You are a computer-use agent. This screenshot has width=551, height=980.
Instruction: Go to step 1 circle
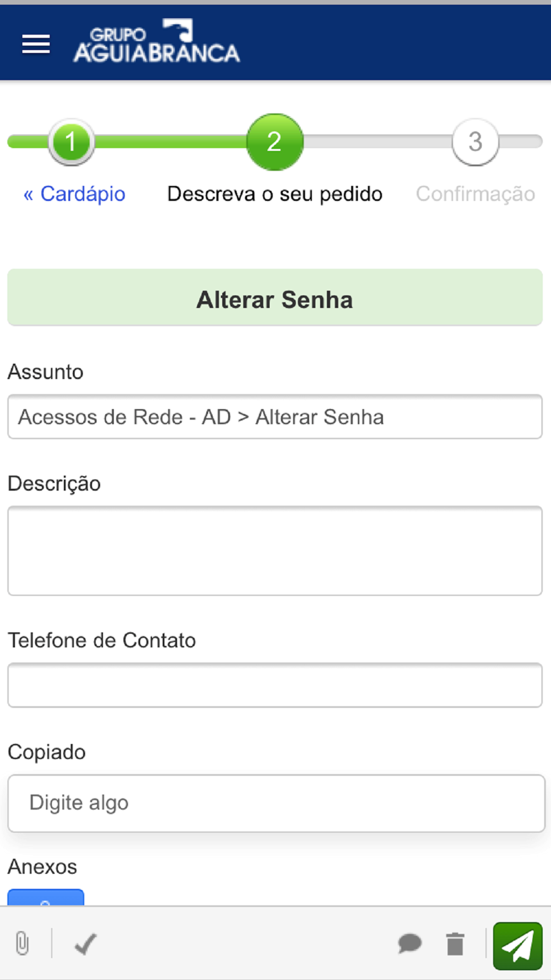(71, 142)
